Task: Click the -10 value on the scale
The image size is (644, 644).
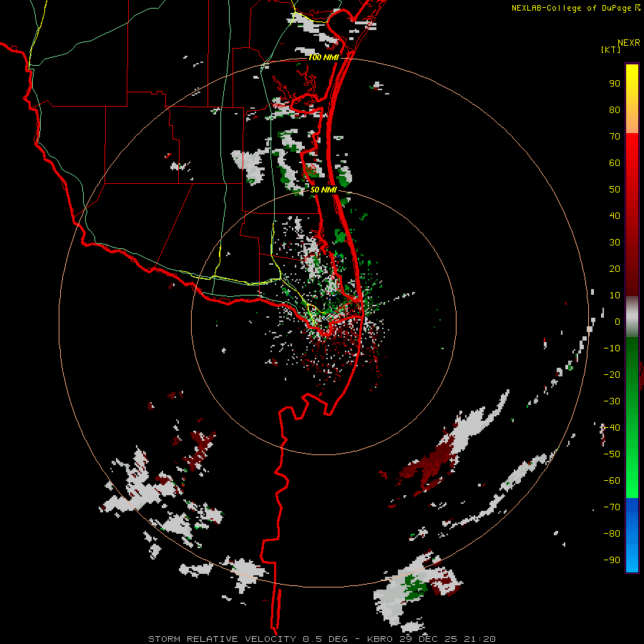Action: [612, 348]
